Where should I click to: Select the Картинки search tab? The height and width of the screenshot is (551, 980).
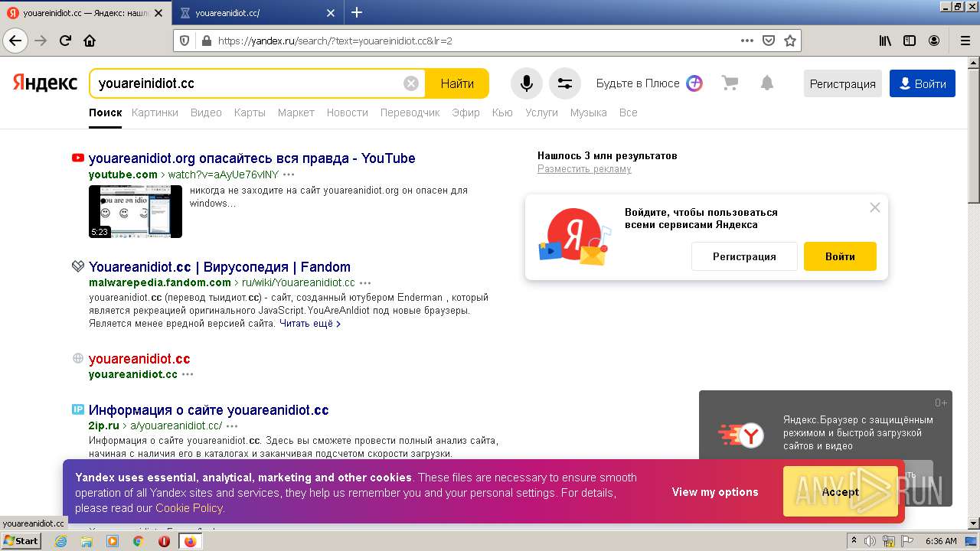coord(155,112)
